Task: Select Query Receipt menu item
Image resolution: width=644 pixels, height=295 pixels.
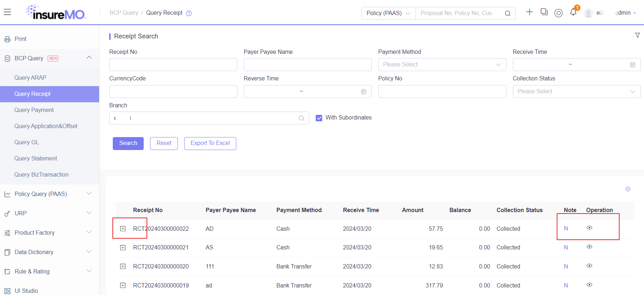Action: (x=50, y=94)
